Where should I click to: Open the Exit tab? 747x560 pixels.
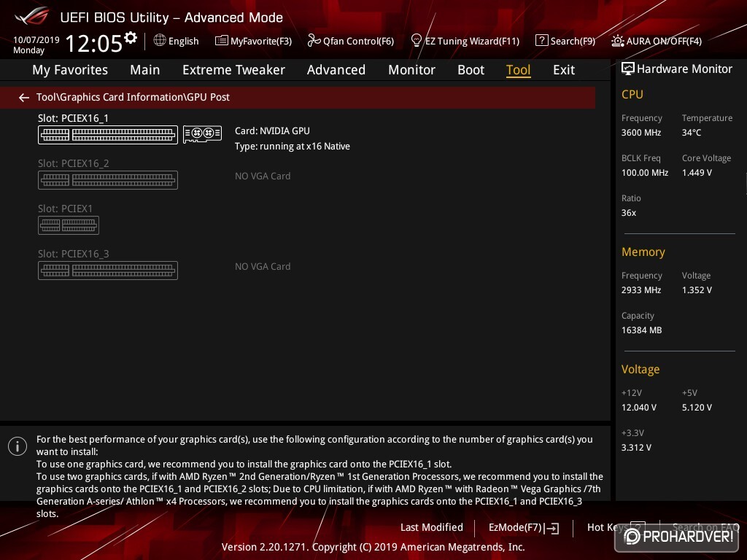point(564,70)
